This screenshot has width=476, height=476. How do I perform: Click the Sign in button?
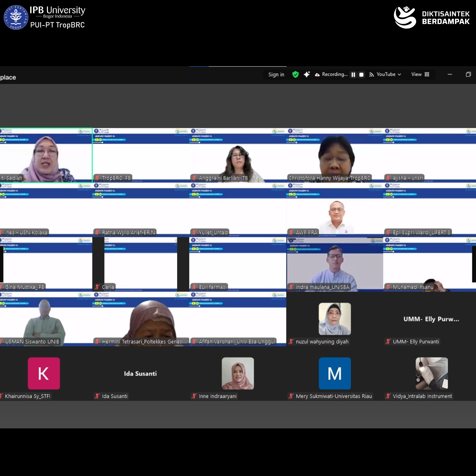276,75
